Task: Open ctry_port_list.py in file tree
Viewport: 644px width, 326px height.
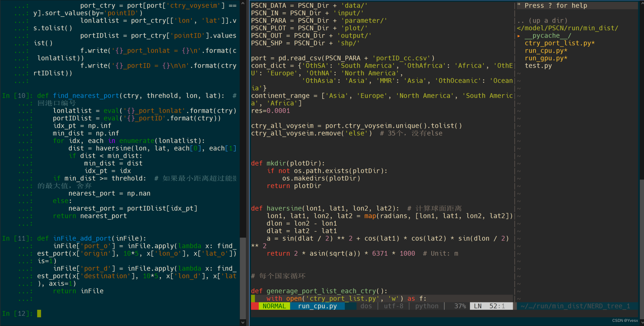Action: pyautogui.click(x=560, y=43)
